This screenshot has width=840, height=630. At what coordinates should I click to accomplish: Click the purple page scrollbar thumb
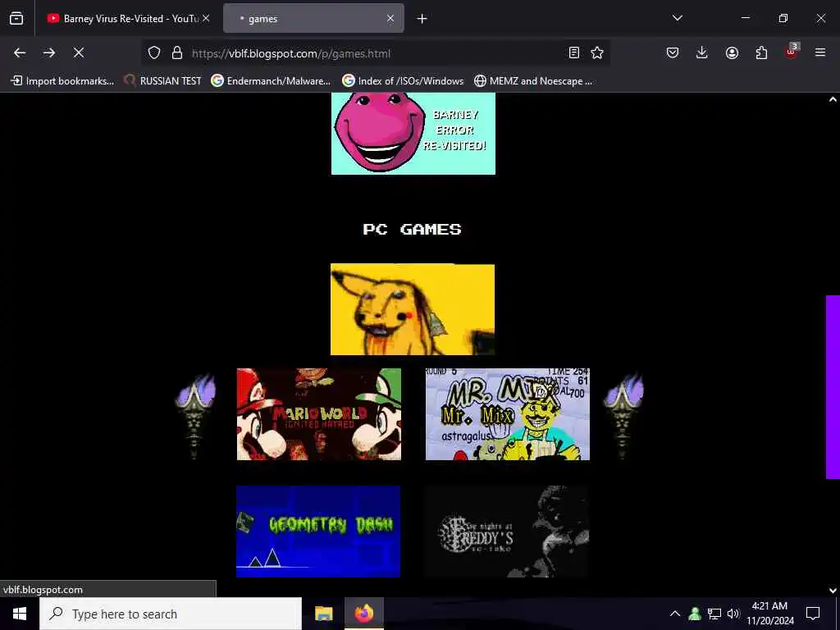point(833,387)
